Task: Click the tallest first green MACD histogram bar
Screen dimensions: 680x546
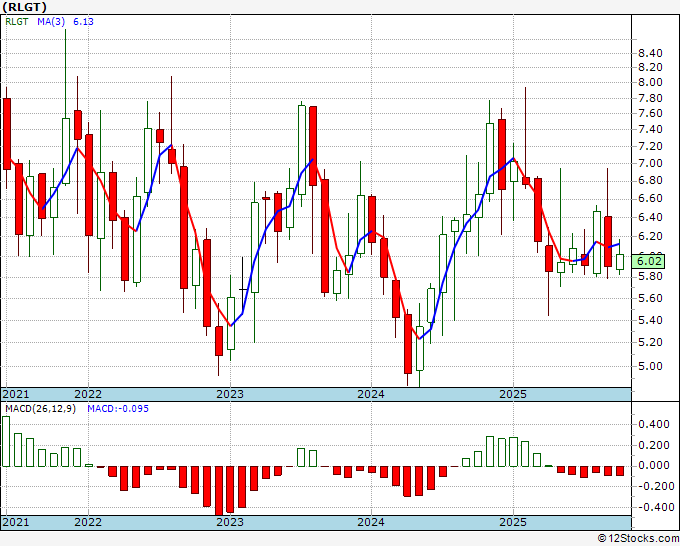Action: coord(6,441)
